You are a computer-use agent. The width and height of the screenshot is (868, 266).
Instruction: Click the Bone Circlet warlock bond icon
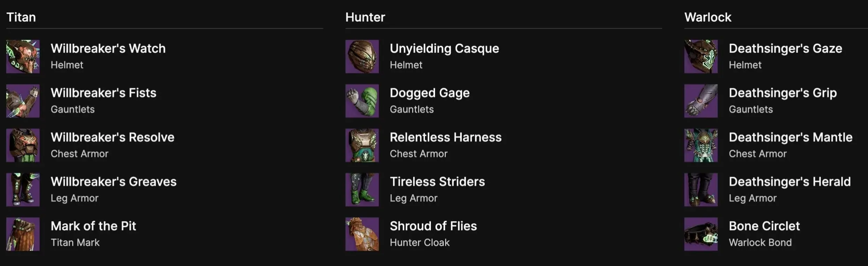click(x=701, y=234)
